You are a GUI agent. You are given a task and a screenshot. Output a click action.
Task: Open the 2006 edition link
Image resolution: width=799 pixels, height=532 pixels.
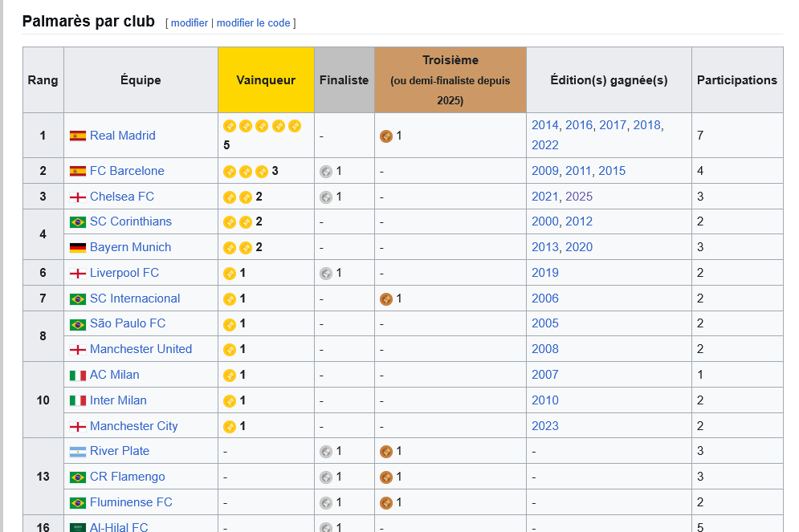tap(544, 298)
